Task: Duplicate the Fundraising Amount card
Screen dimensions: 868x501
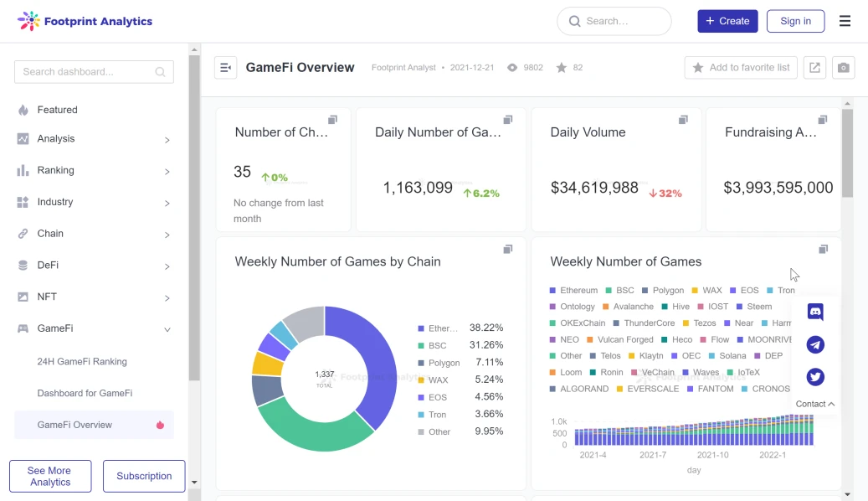Action: (x=823, y=120)
